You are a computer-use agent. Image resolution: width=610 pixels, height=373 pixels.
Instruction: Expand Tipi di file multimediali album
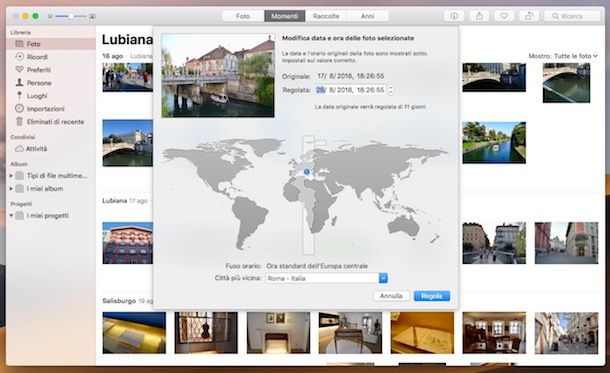tap(11, 176)
